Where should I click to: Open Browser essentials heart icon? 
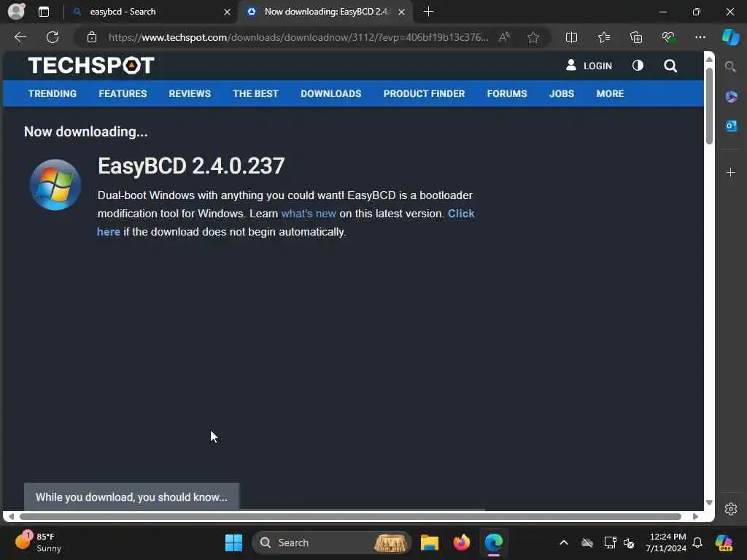[668, 37]
